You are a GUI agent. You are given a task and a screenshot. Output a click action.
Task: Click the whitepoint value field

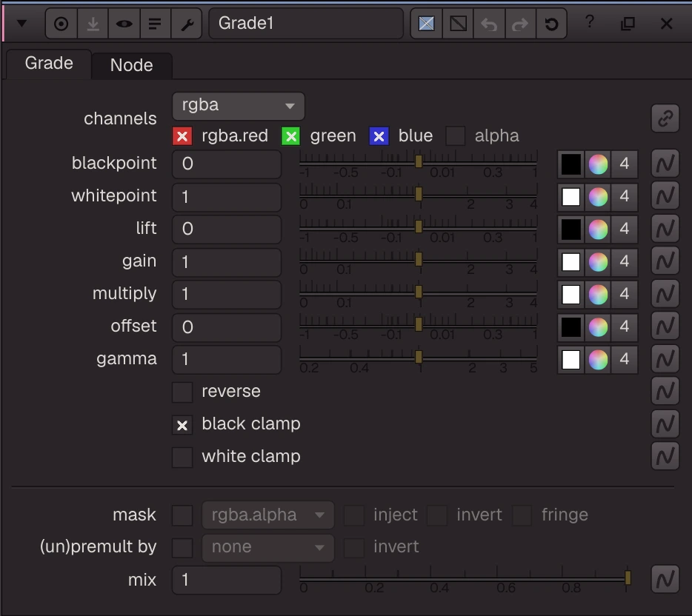pos(227,197)
